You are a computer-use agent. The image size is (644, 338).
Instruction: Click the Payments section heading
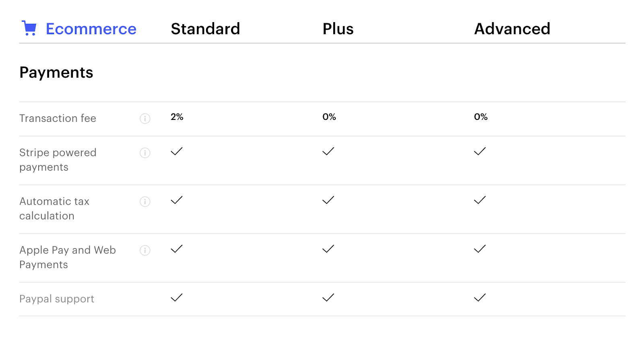pyautogui.click(x=56, y=73)
